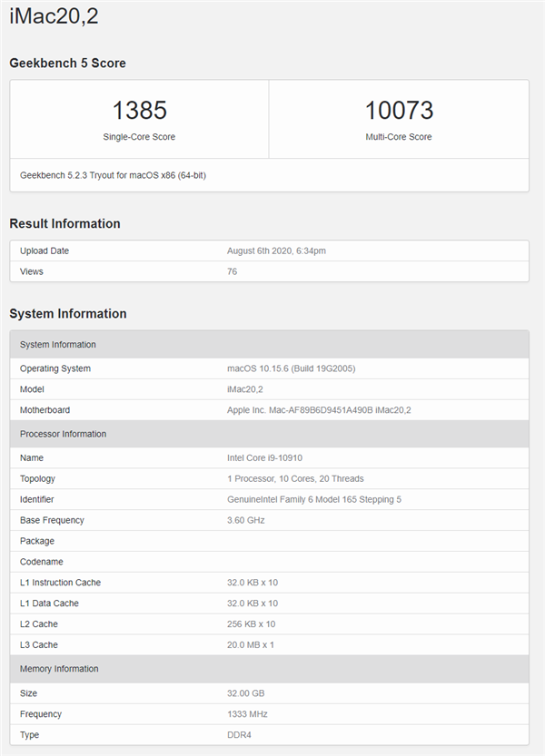Click the System Information grey table header
The height and width of the screenshot is (756, 545).
click(270, 344)
